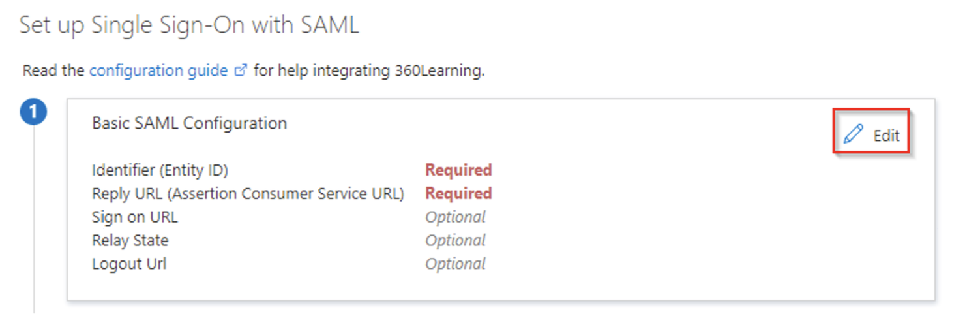The image size is (980, 329).
Task: Click the Reply URL (Assertion Consumer Service URL) label
Action: coord(248,194)
